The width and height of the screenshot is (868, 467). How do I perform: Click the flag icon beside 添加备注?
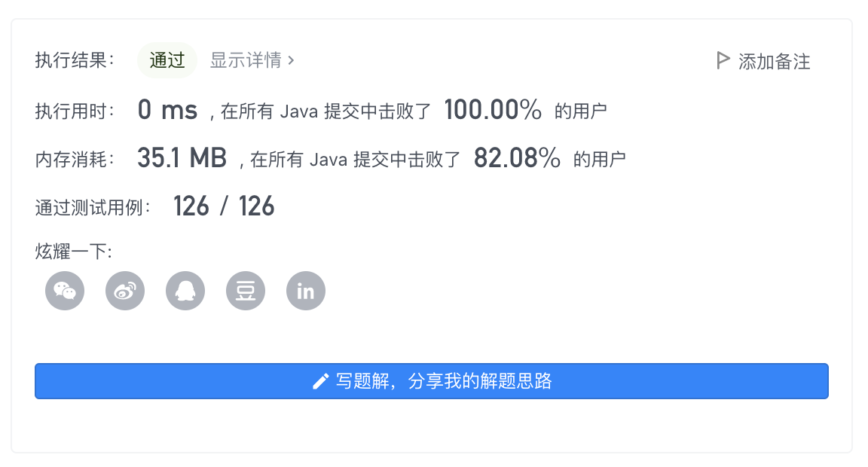click(x=723, y=60)
